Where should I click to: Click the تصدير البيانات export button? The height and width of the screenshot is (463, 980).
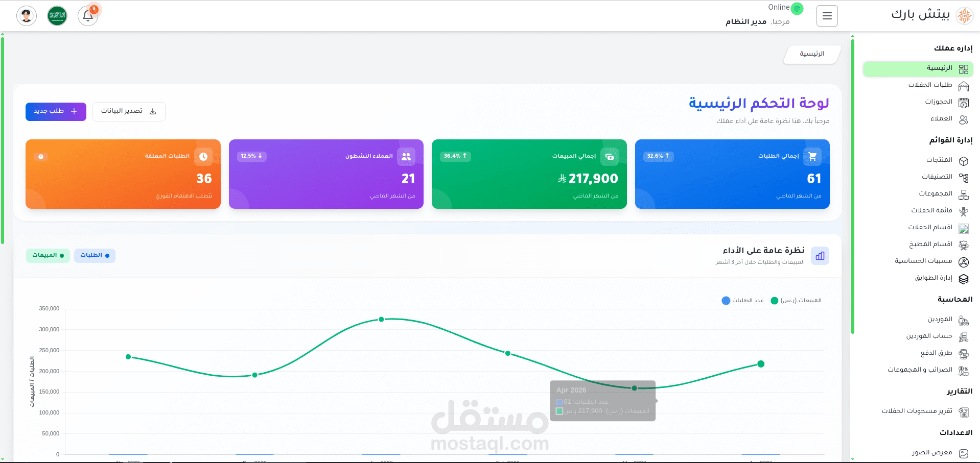point(129,111)
